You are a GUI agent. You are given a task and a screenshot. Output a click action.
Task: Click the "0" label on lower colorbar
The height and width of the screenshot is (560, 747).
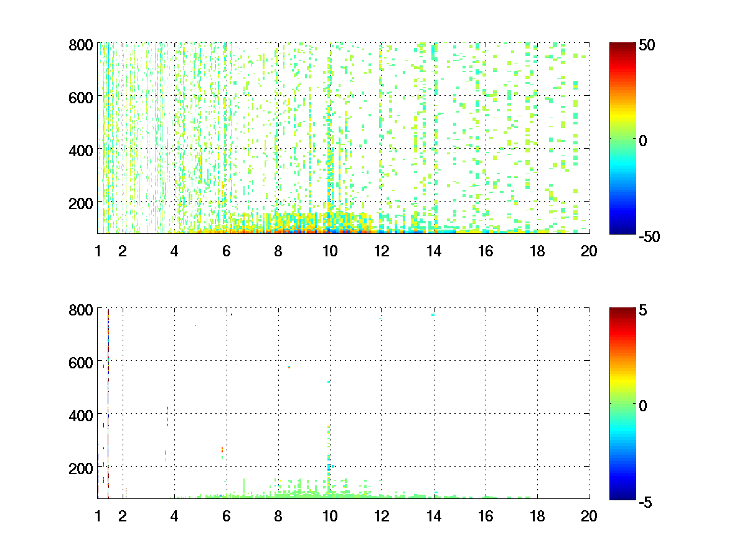[x=644, y=405]
